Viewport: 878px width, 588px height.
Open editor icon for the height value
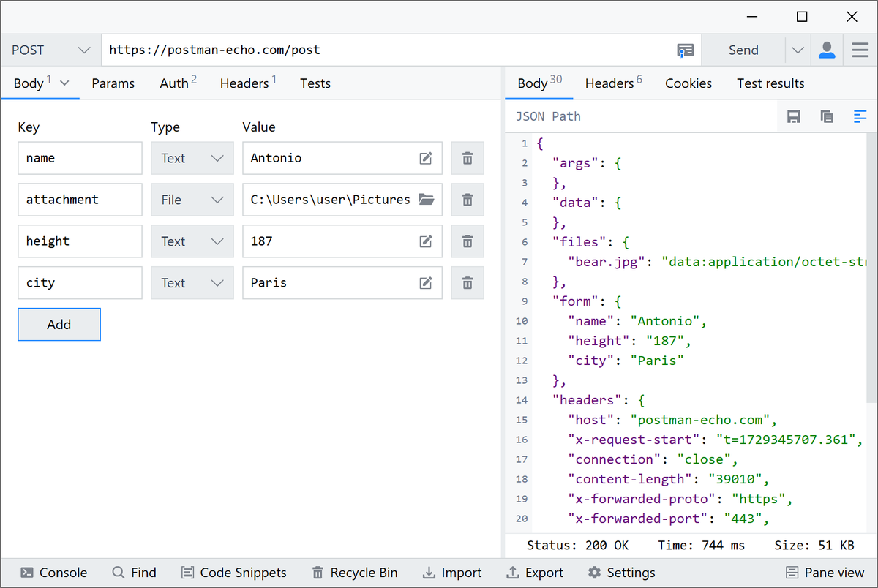(x=426, y=241)
